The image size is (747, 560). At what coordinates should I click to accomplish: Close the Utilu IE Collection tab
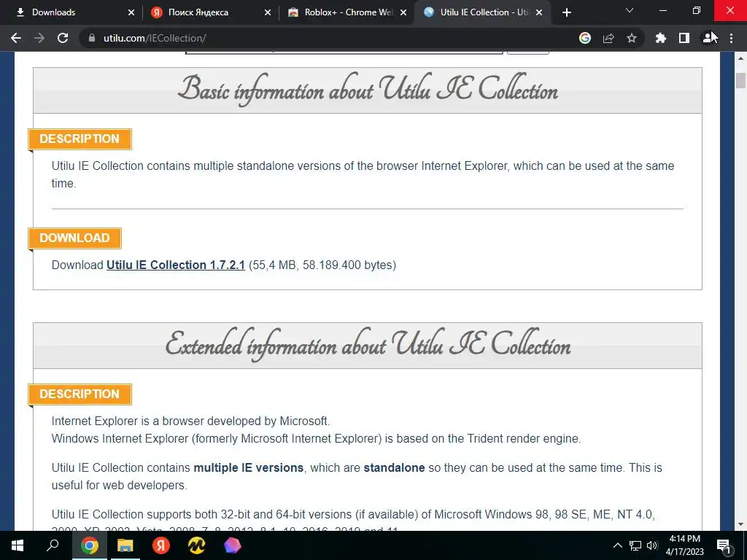[539, 12]
